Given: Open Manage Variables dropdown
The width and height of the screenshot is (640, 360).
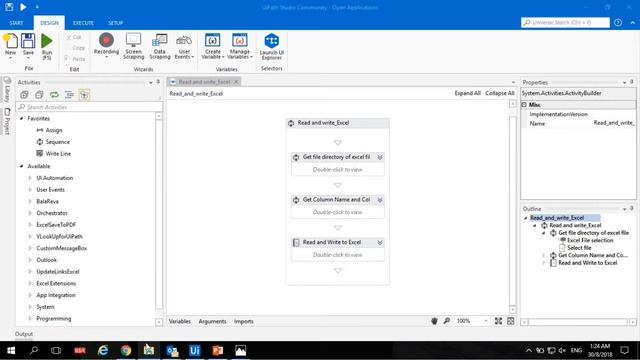Looking at the screenshot, I should (240, 46).
